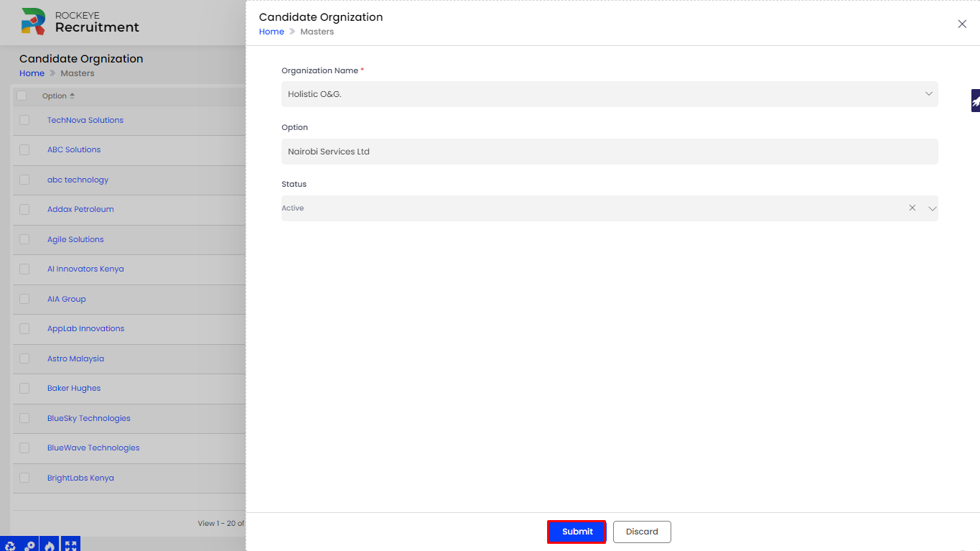
Task: Check the BrightLabs Kenya row checkbox
Action: tap(24, 478)
